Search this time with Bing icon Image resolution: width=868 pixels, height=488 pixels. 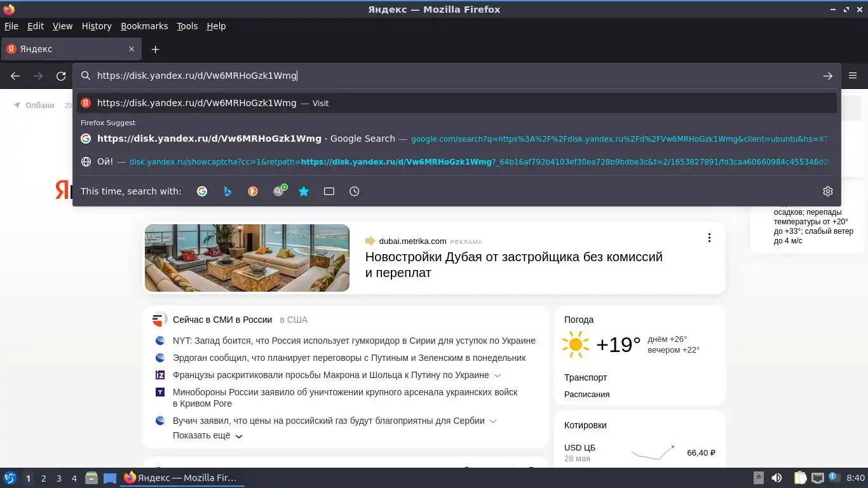coord(227,191)
